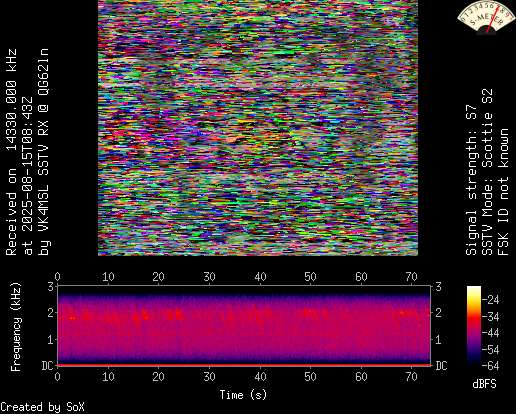
Task: Click the 'Frequency (kHz)' axis label
Action: click(x=16, y=327)
